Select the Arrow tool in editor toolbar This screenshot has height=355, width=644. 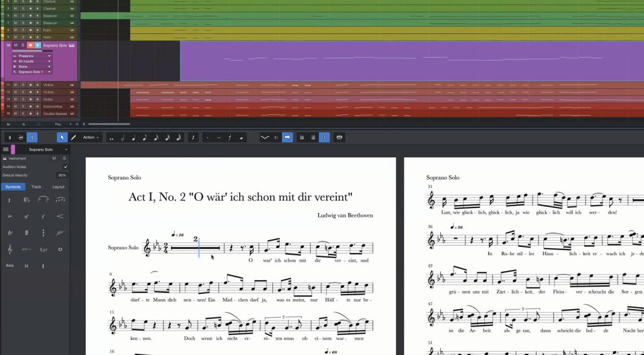point(62,138)
